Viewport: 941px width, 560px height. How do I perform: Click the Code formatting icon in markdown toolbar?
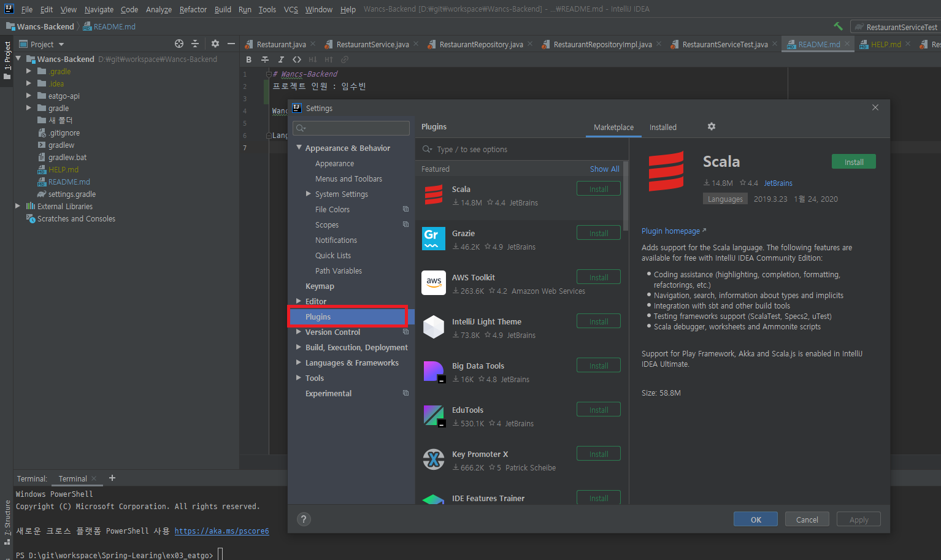(x=297, y=59)
